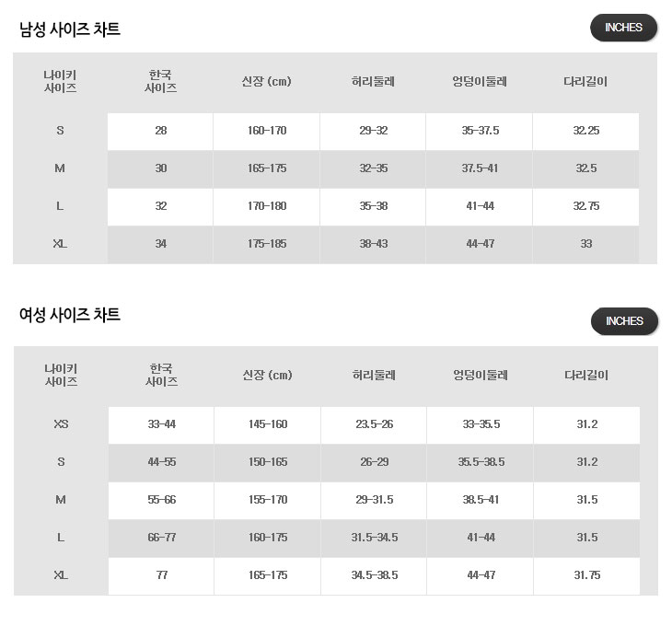Image resolution: width=672 pixels, height=626 pixels.
Task: Select women's 31.75 leg length cell
Action: tap(586, 575)
